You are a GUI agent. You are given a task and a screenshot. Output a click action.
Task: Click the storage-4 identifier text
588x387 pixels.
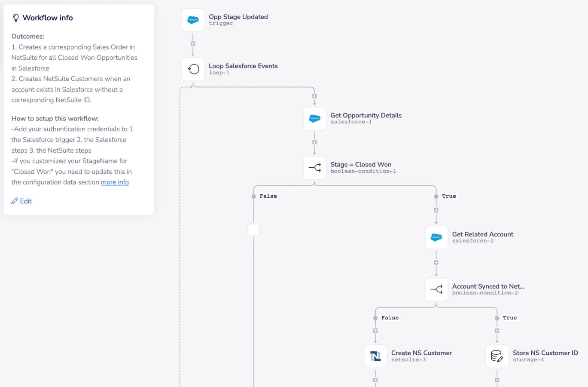[528, 359]
